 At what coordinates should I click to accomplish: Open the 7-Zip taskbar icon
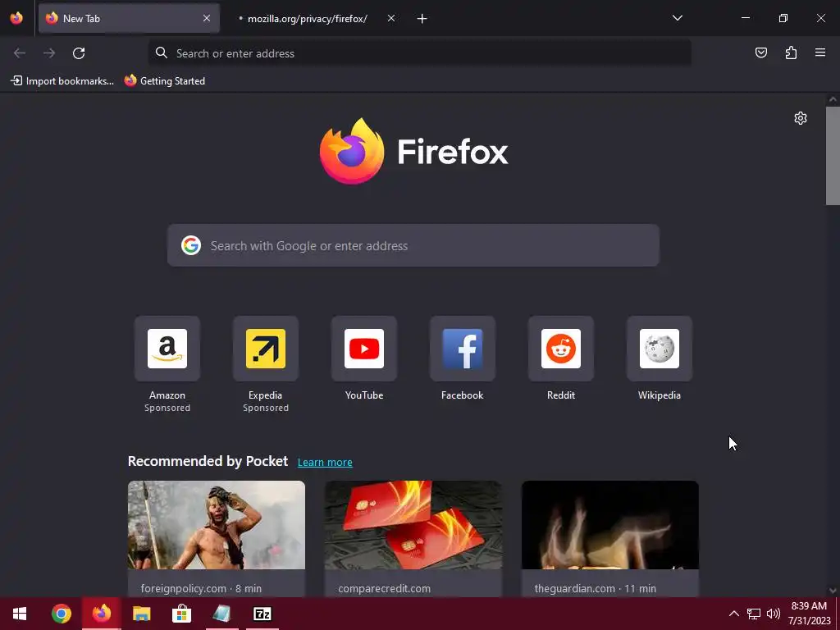(262, 614)
